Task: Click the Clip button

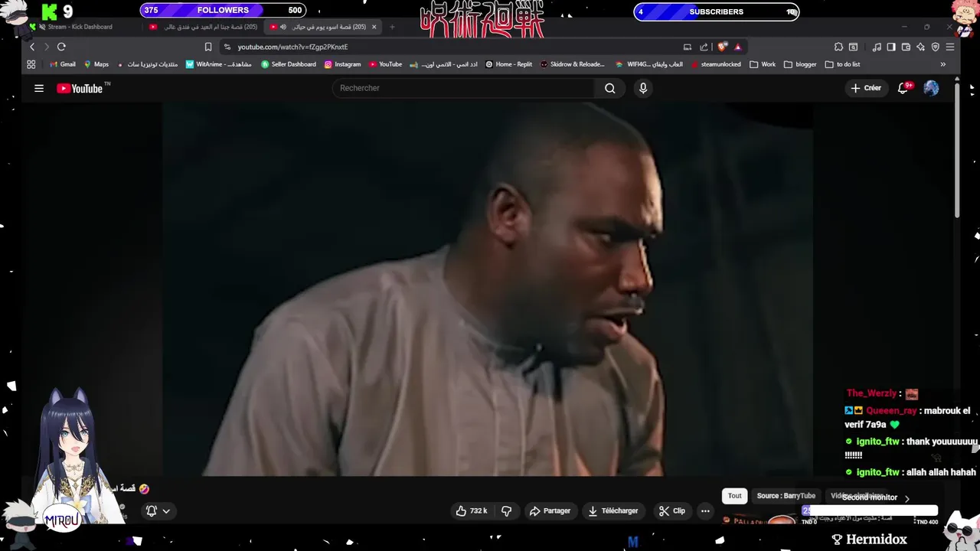Action: click(x=672, y=510)
